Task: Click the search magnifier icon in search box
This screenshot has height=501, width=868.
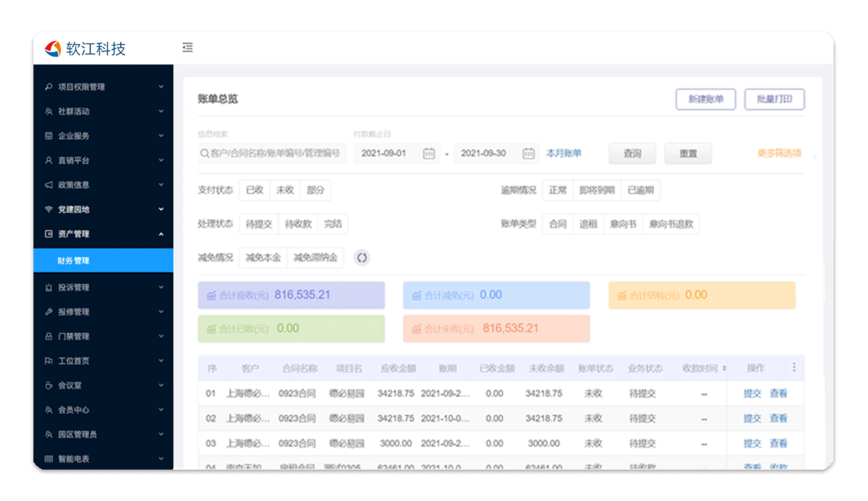Action: click(x=204, y=153)
